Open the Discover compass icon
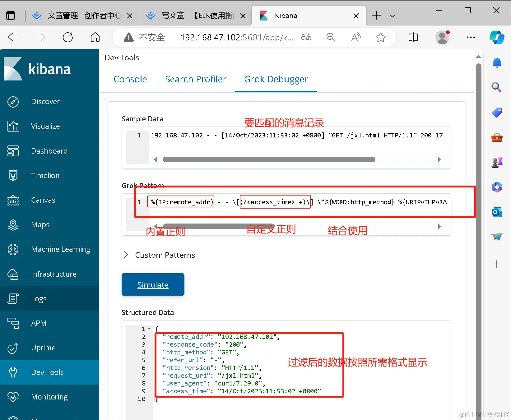Screen dimensions: 511x420 13,102
